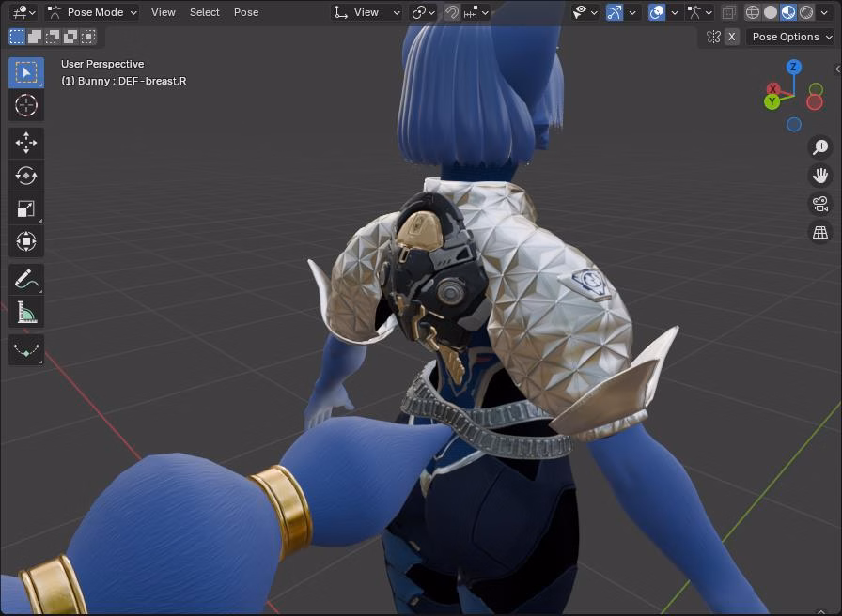
Task: Set selection mode to extend selection
Action: pyautogui.click(x=35, y=37)
